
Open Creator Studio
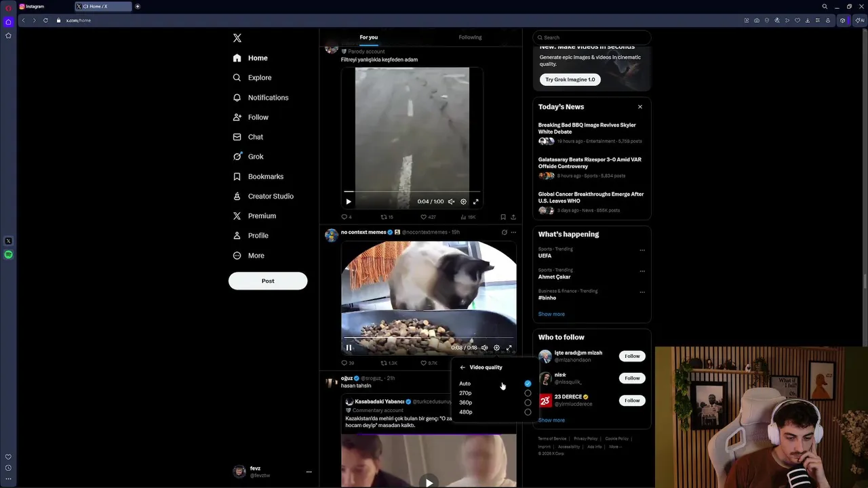[263, 196]
